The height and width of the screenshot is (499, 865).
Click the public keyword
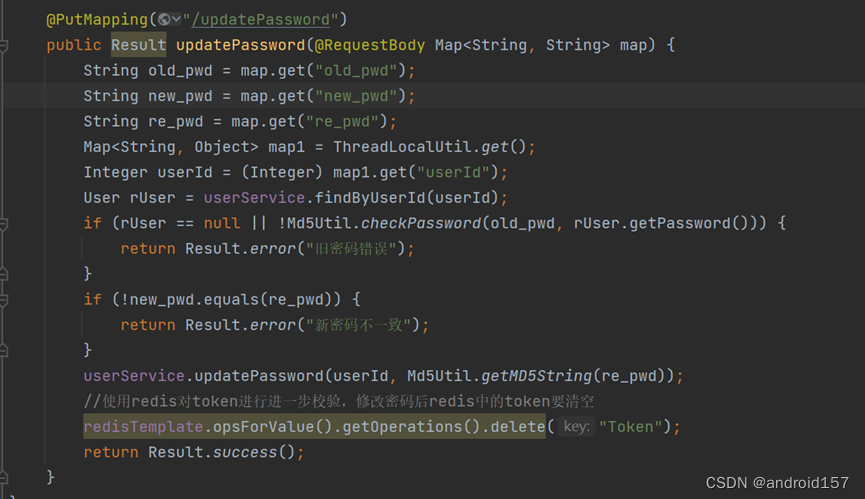pyautogui.click(x=74, y=45)
